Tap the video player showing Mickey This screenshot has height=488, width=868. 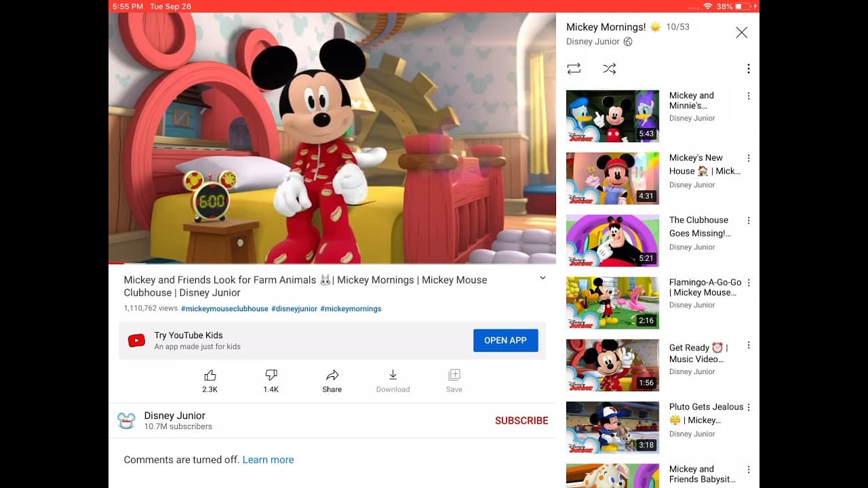click(x=332, y=138)
